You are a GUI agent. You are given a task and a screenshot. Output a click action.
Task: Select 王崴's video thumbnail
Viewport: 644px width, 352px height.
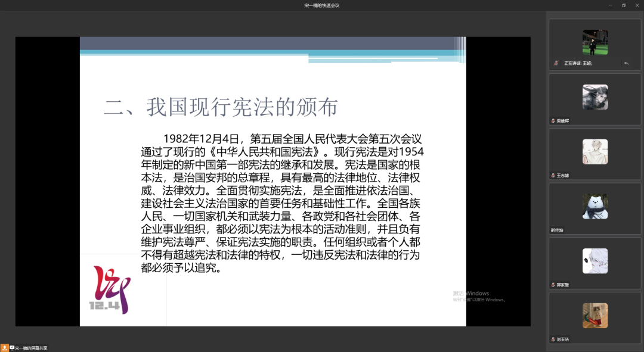595,41
